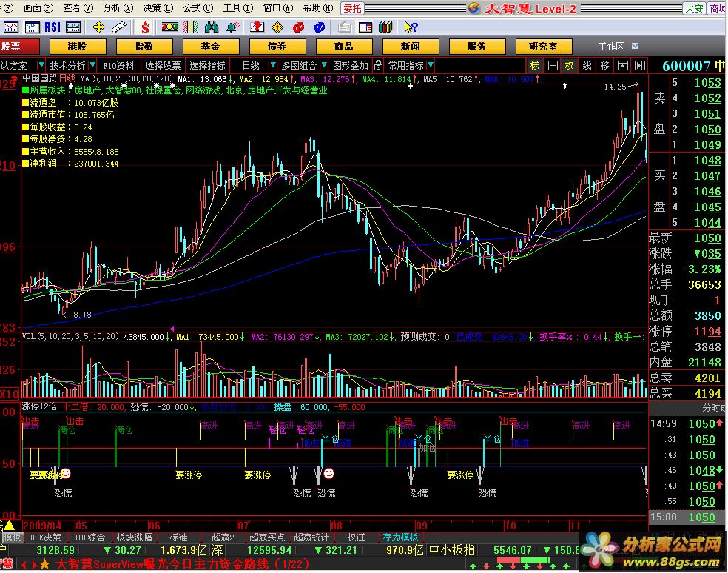
Task: Switch to the DDE决策 tab
Action: pyautogui.click(x=45, y=537)
